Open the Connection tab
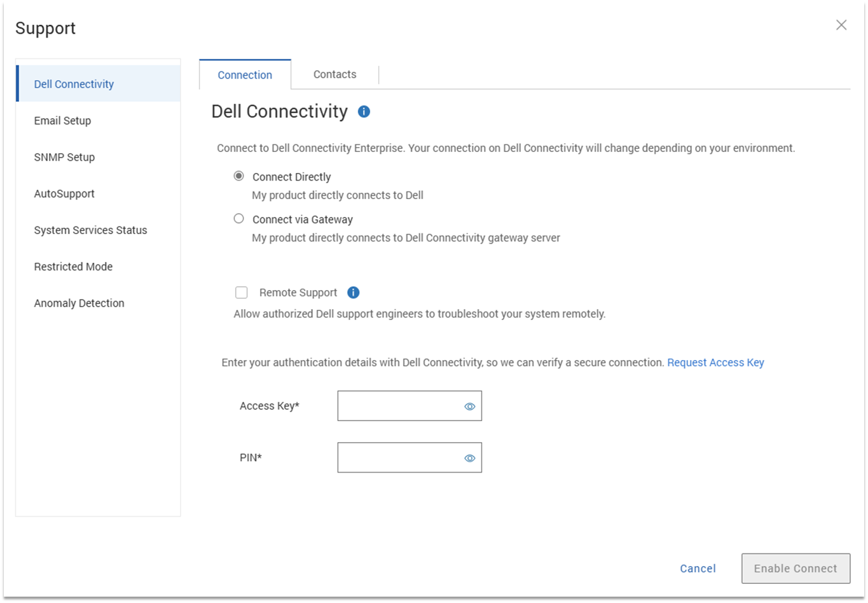 [x=245, y=75]
